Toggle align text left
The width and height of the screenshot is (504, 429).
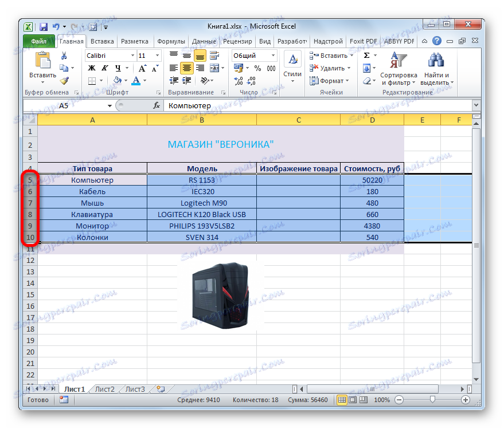click(x=174, y=68)
